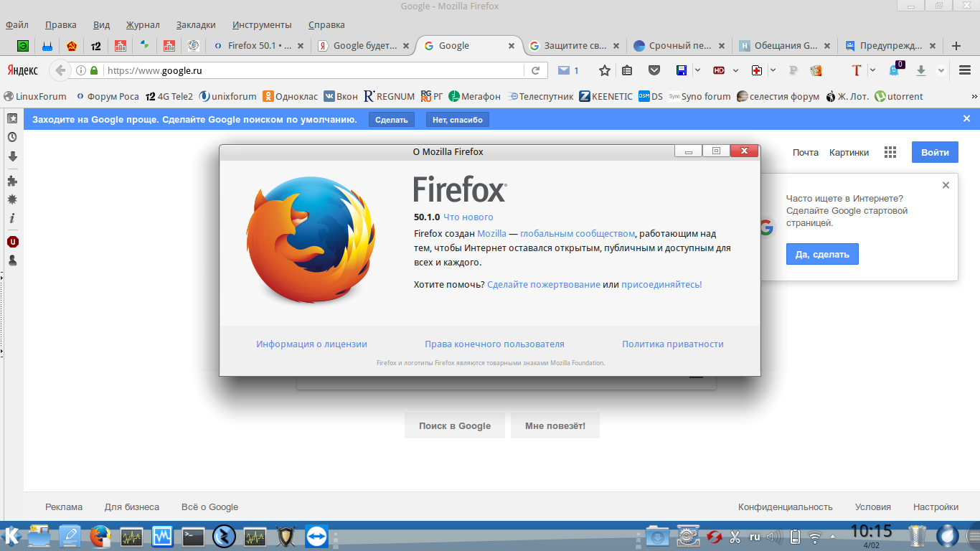The width and height of the screenshot is (980, 551).
Task: Switch to the Защитите св... tab
Action: [x=575, y=46]
